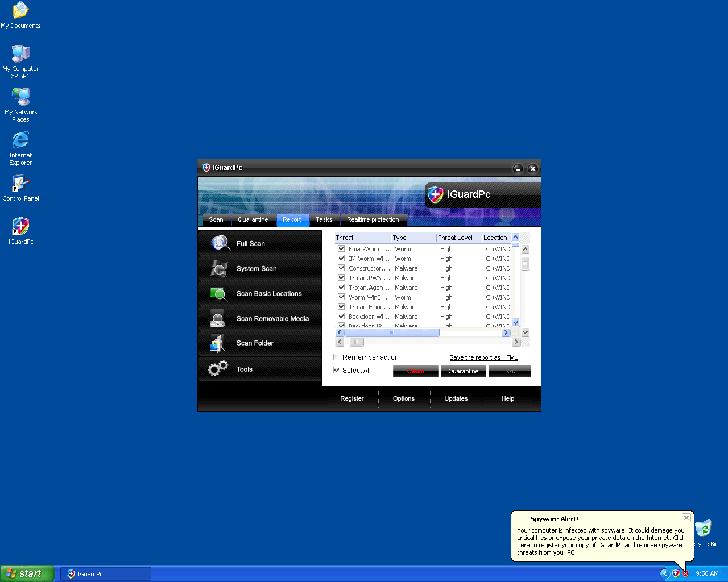Open the Internet Explorer desktop icon

pos(20,140)
